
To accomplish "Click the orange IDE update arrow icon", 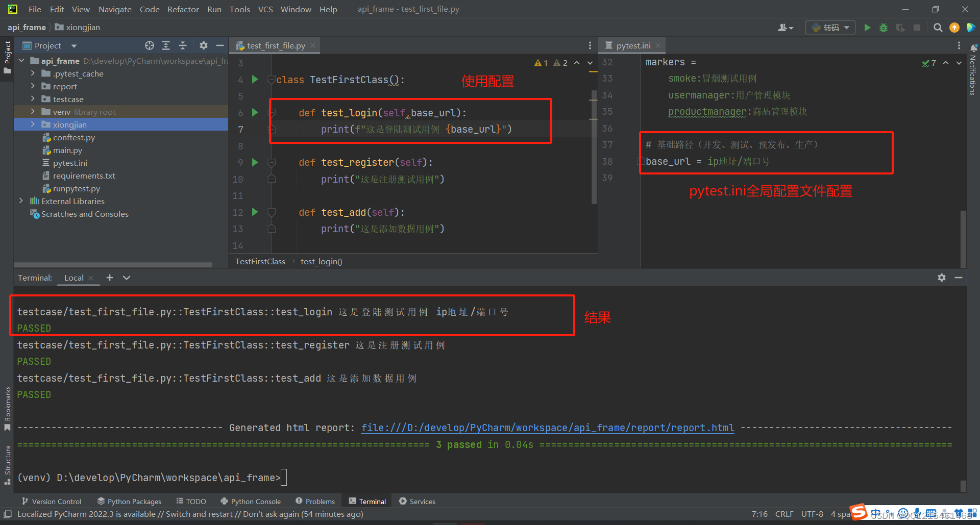I will pos(954,28).
